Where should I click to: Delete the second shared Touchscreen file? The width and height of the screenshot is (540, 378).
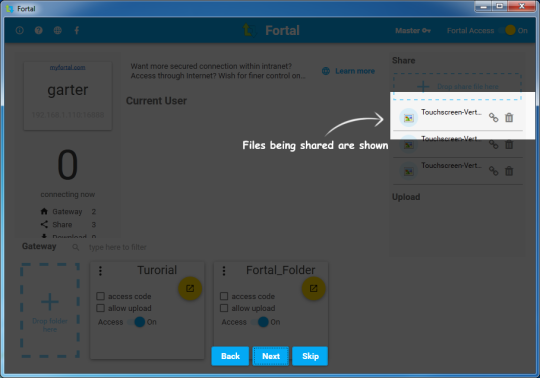tap(509, 145)
